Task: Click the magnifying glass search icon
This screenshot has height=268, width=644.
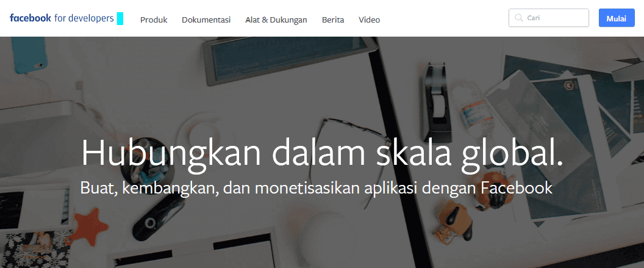Action: 519,18
